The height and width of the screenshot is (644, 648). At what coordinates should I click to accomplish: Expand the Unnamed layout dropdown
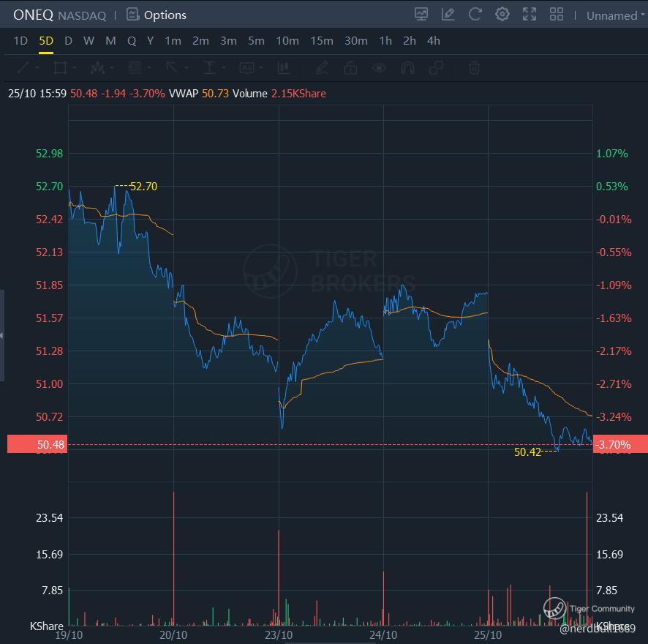point(616,15)
